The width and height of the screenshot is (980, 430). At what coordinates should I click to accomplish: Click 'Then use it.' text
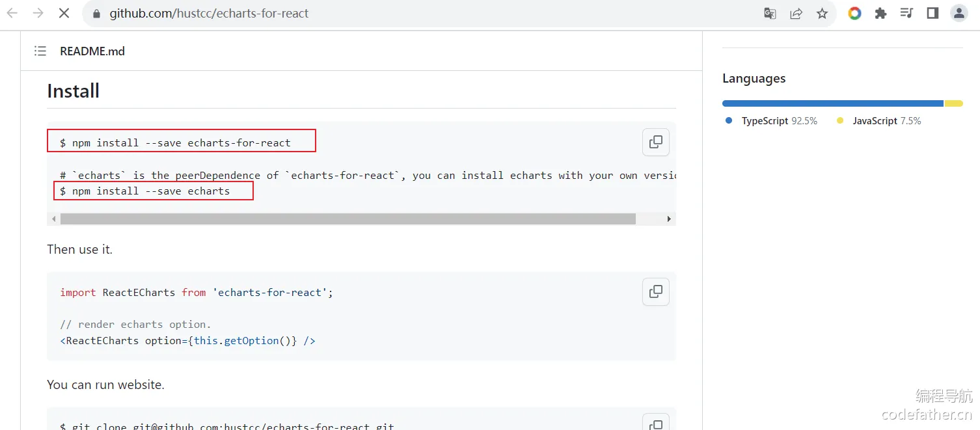[79, 249]
